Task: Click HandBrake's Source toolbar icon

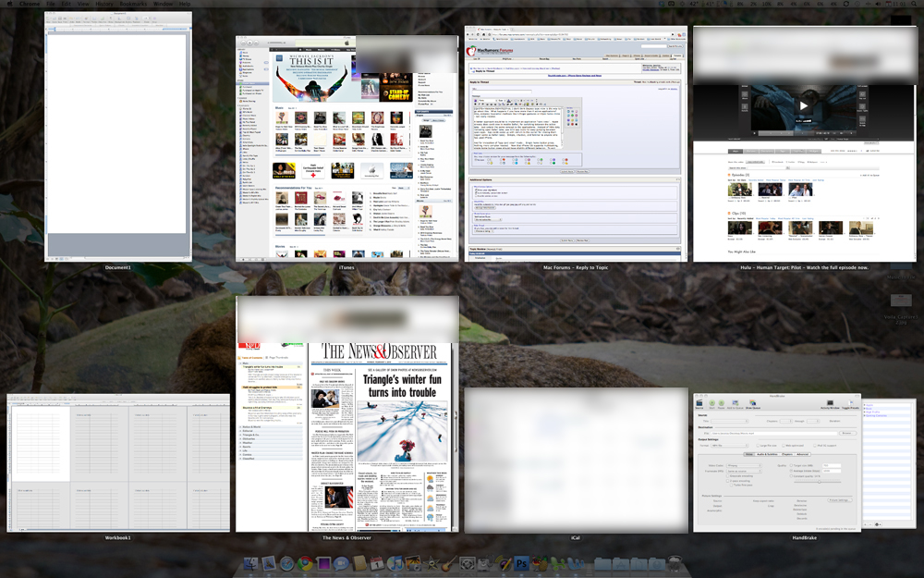Action: [699, 403]
